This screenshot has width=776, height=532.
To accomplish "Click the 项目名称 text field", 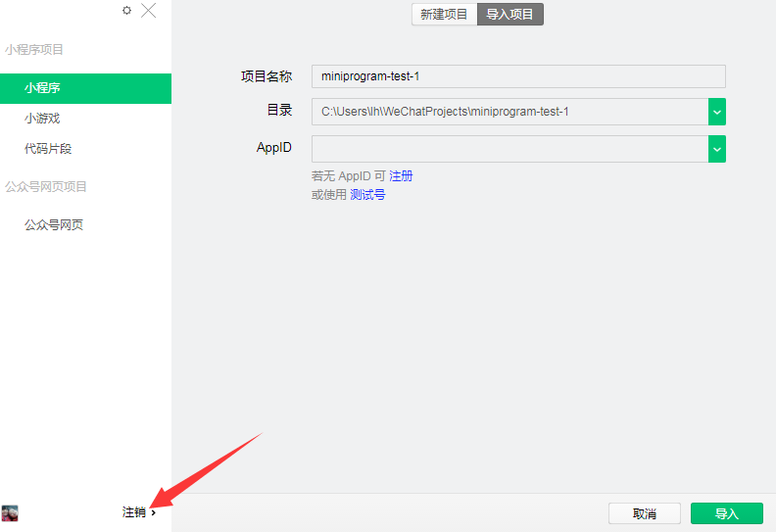I will tap(518, 76).
